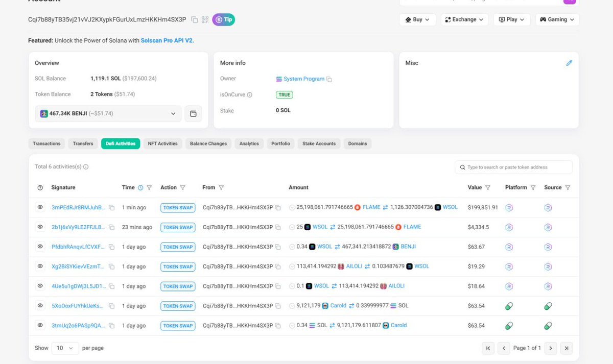Screen dimensions: 613x364
Task: Click the Raydium platform icon in $199,851.91 row
Action: [509, 207]
